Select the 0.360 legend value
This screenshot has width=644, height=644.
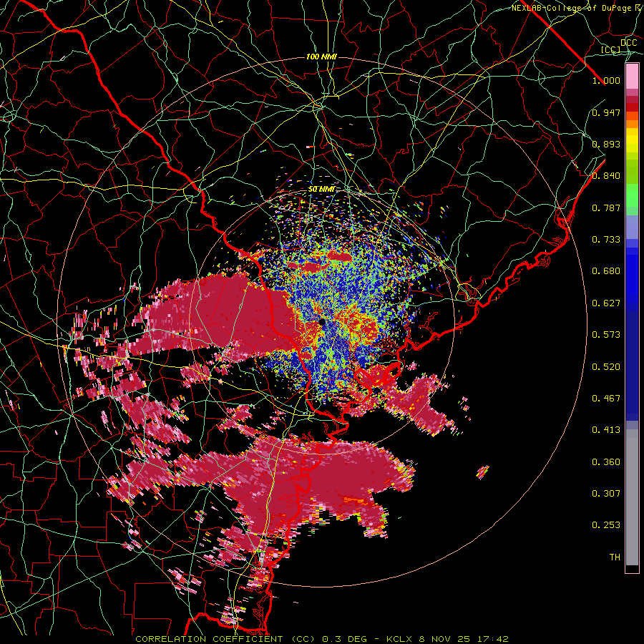point(606,462)
